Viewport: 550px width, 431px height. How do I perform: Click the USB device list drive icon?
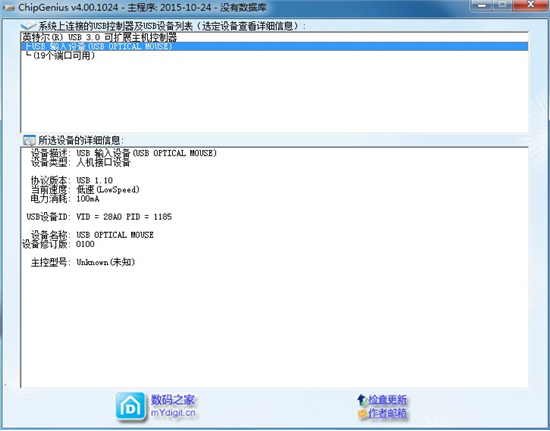point(29,26)
